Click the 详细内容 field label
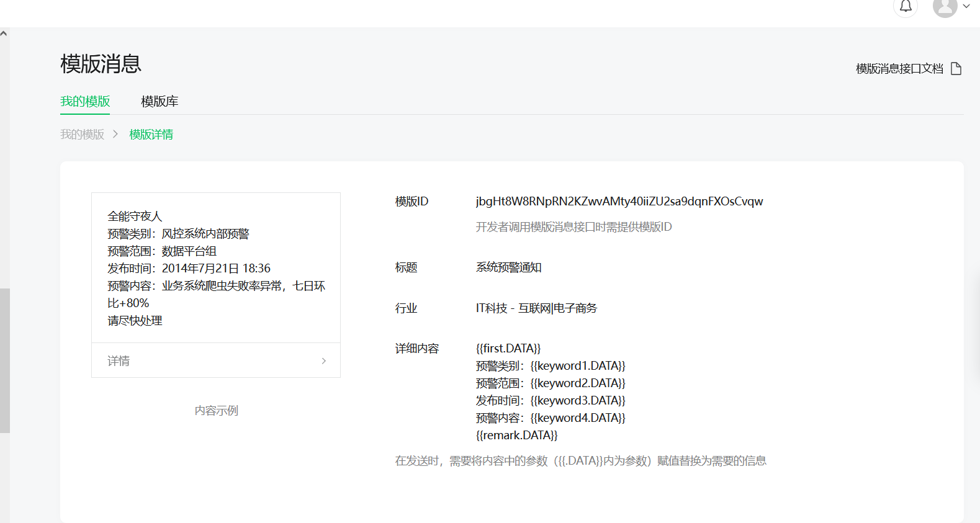The height and width of the screenshot is (523, 980). 417,349
